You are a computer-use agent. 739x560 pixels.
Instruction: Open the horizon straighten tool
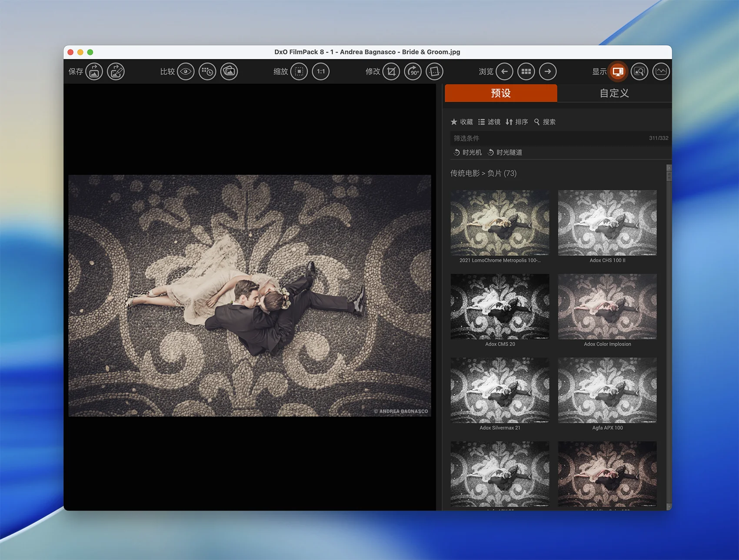[435, 72]
